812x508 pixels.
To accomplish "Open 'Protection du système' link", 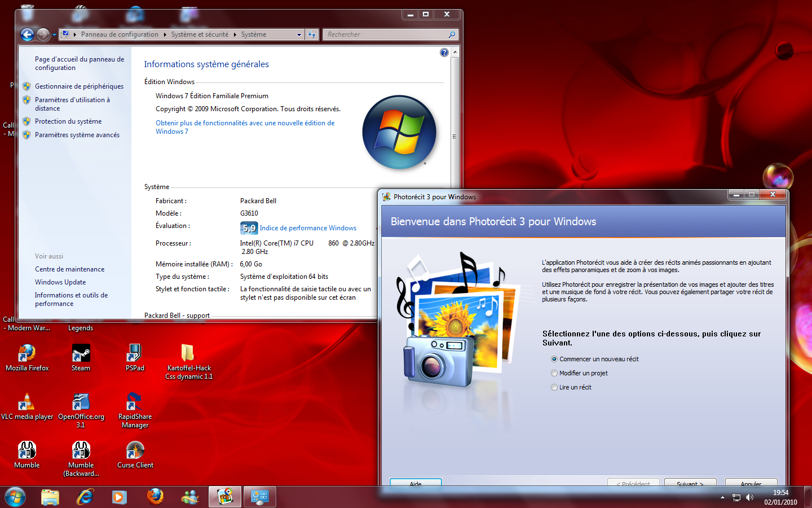I will (x=68, y=121).
